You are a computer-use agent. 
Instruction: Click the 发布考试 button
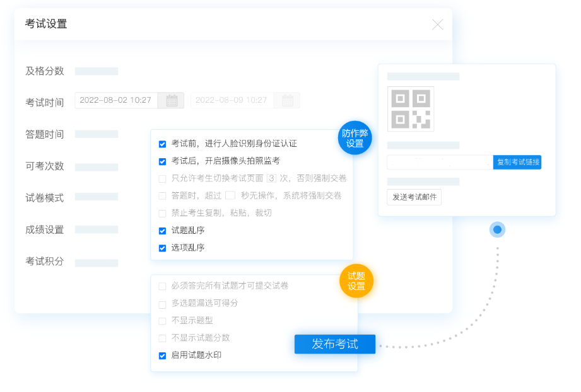334,344
